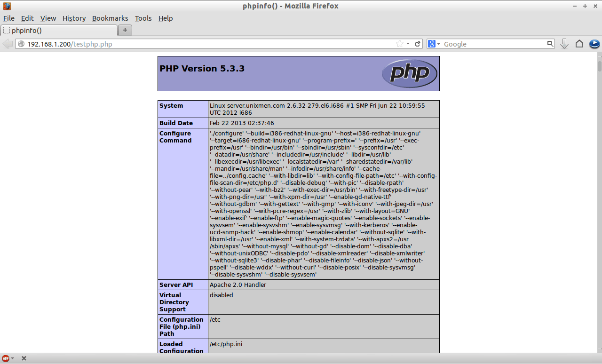
Task: Open the Downloads arrow icon
Action: point(564,44)
